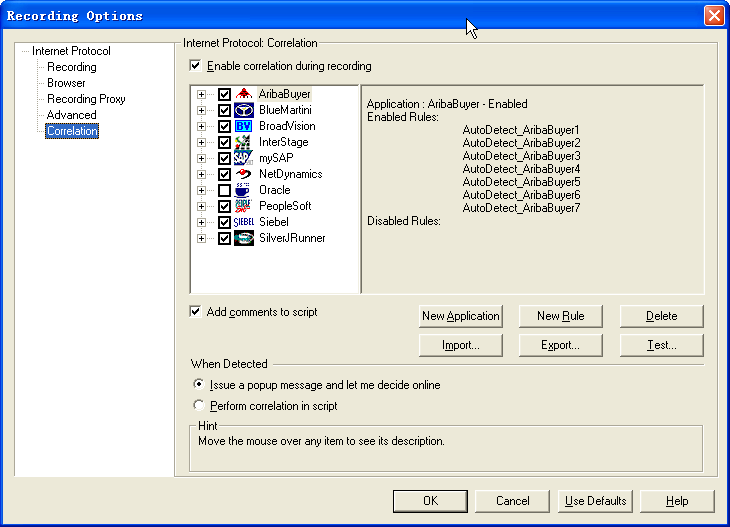Open the Recording Proxy settings page
The width and height of the screenshot is (730, 527).
(x=86, y=99)
